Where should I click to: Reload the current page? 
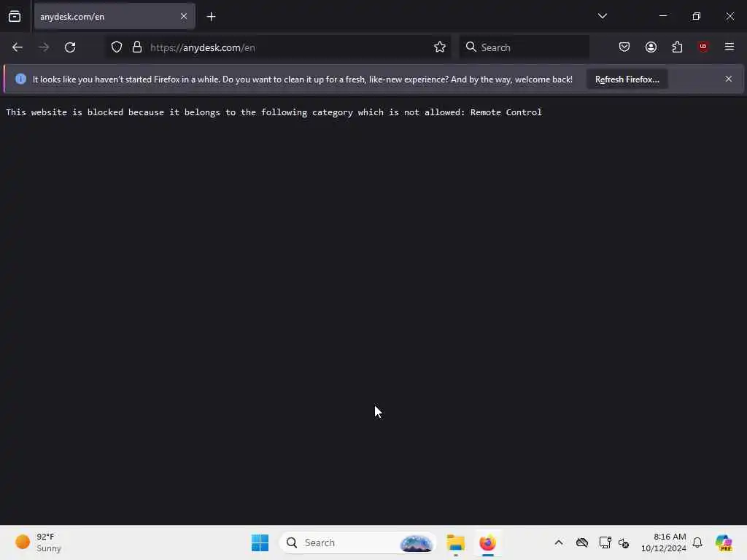pos(70,47)
